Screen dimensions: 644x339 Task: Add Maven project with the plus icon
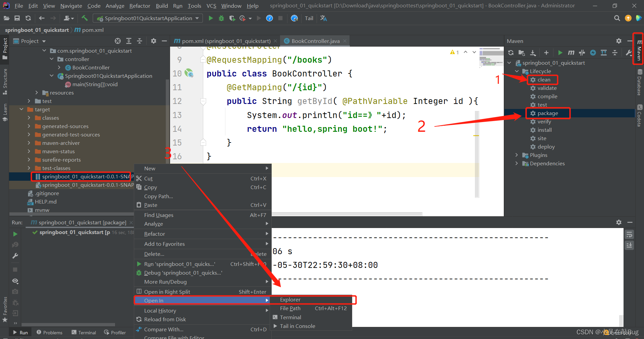[x=546, y=53]
